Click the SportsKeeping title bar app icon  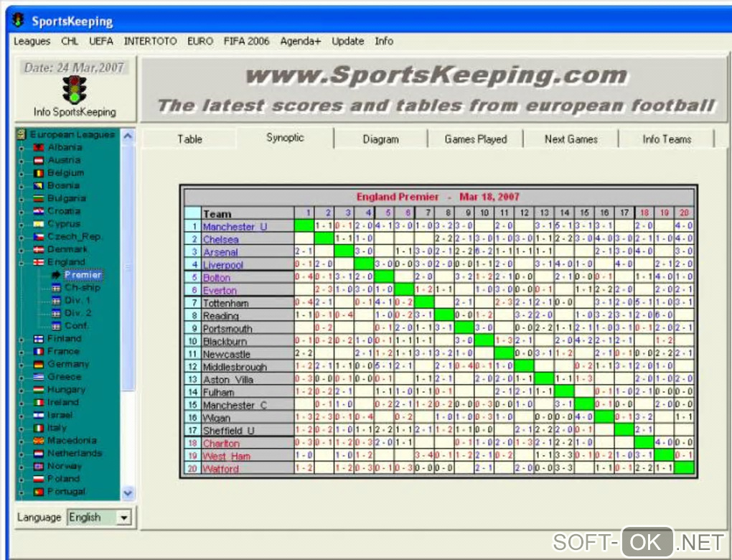tap(19, 21)
